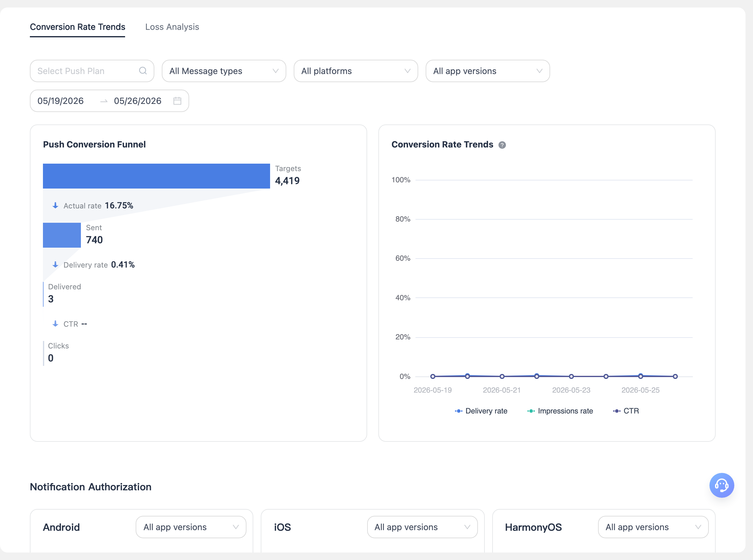
Task: Click the arrow between the two dates
Action: pyautogui.click(x=104, y=101)
